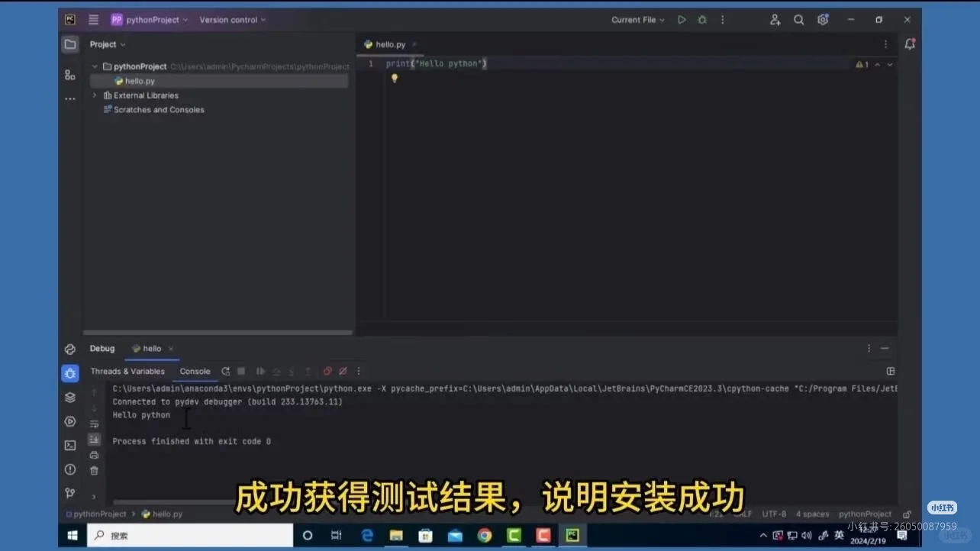Toggle Soft-Wrap in the console gutter
980x551 pixels.
[x=94, y=423]
